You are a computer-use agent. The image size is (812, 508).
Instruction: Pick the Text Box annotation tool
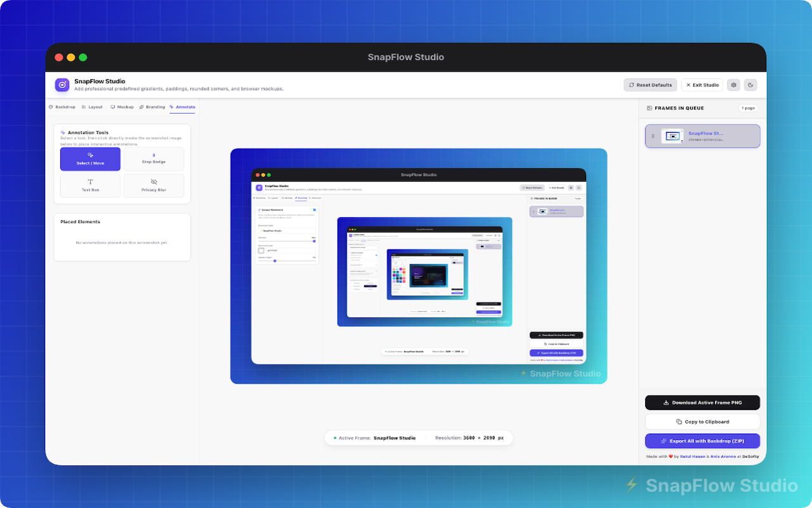pos(90,185)
